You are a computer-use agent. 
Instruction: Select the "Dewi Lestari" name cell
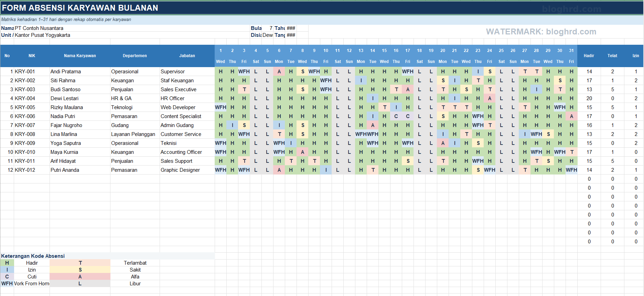point(80,98)
